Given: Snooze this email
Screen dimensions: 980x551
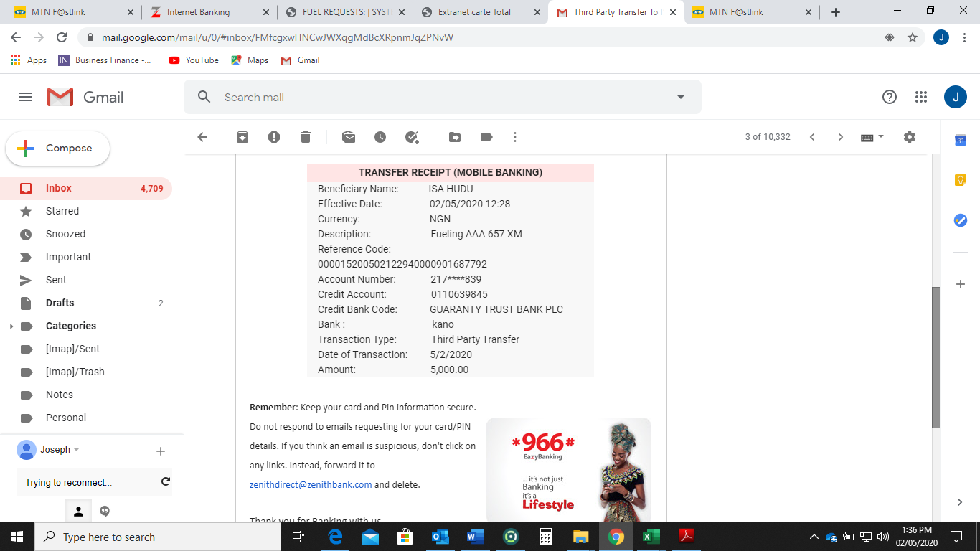Looking at the screenshot, I should [x=380, y=137].
